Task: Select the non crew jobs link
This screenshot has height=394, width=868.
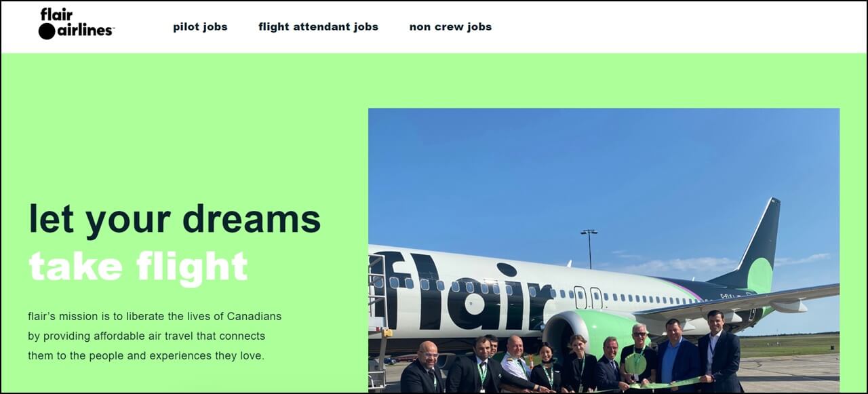Action: point(450,27)
